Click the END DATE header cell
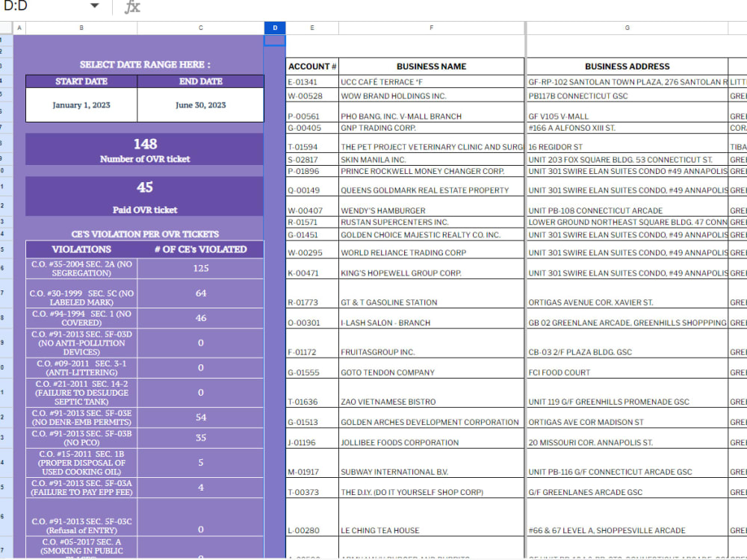This screenshot has width=747, height=560. point(200,81)
